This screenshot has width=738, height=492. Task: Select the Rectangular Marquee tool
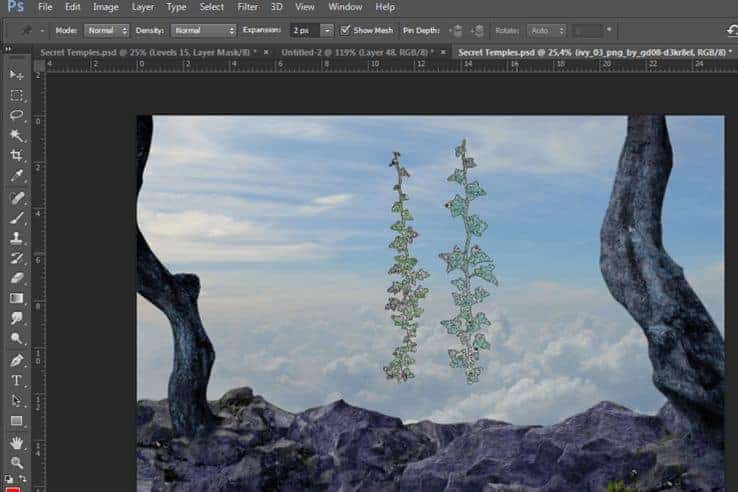click(x=16, y=95)
